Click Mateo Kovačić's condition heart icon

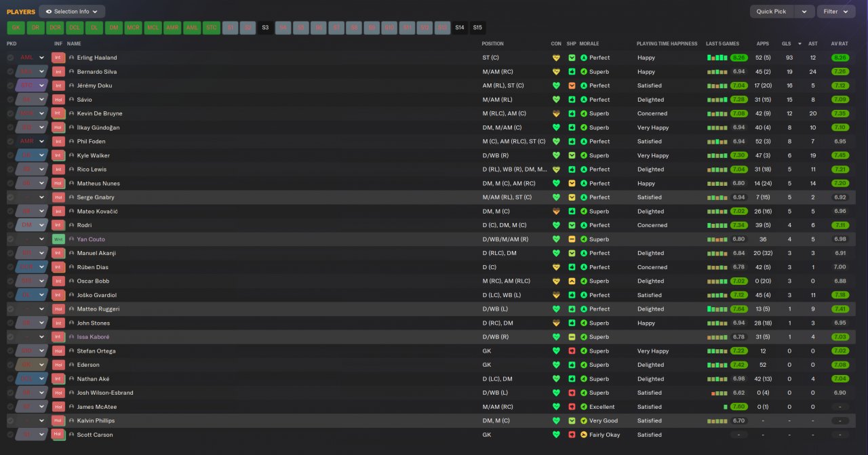pos(556,212)
